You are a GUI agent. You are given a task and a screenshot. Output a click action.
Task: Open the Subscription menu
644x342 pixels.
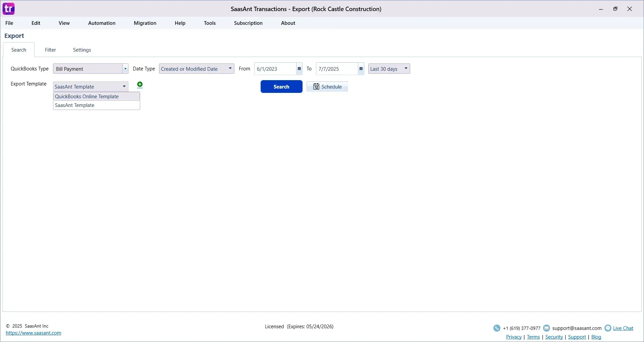tap(248, 23)
